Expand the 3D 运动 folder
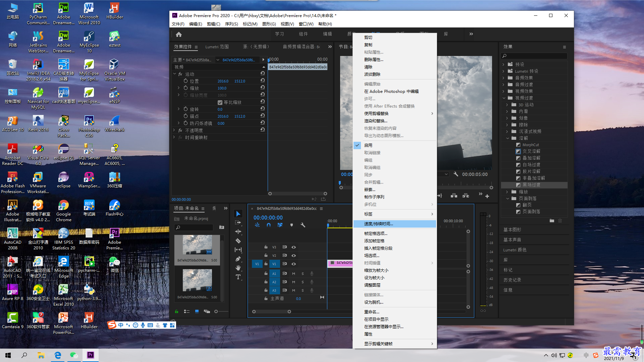The height and width of the screenshot is (362, 644). pos(507,105)
